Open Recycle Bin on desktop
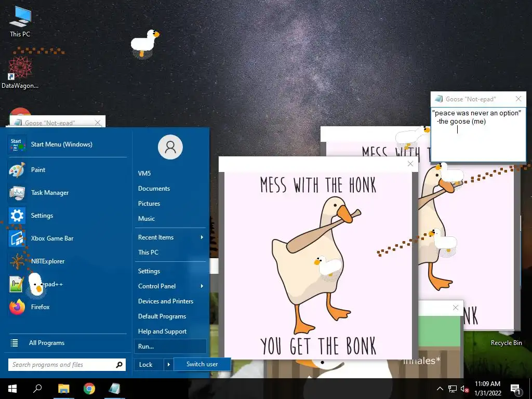Viewport: 532px width, 399px height. pyautogui.click(x=506, y=343)
